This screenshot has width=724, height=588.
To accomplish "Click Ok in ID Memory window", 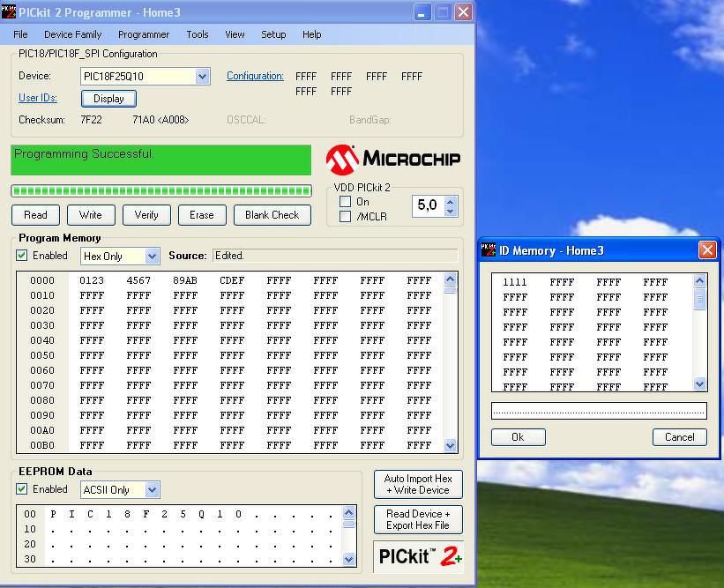I will pyautogui.click(x=518, y=437).
